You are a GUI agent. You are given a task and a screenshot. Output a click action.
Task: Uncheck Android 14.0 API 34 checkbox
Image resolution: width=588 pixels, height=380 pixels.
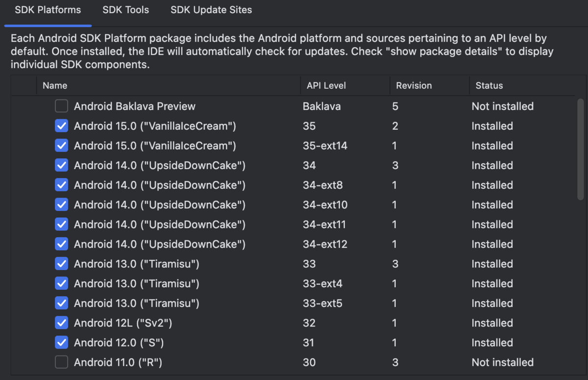(x=61, y=165)
